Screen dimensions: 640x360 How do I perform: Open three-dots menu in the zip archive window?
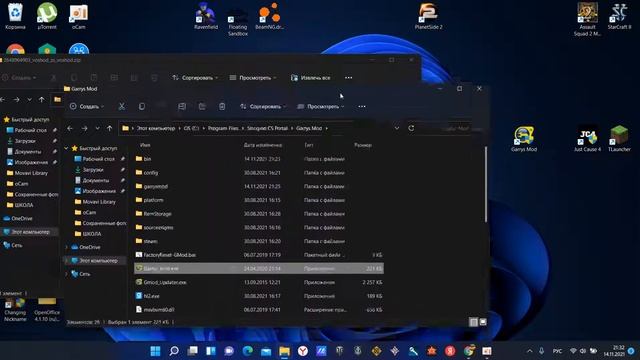pyautogui.click(x=348, y=78)
